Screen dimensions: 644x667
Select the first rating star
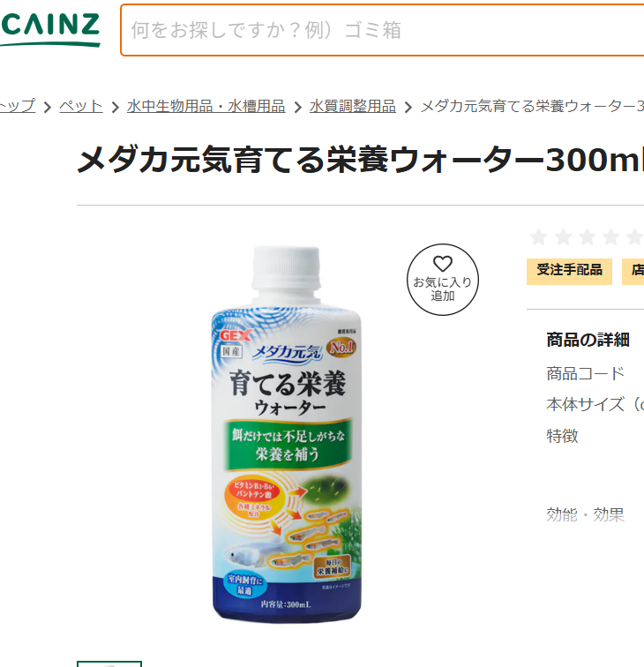[x=538, y=237]
